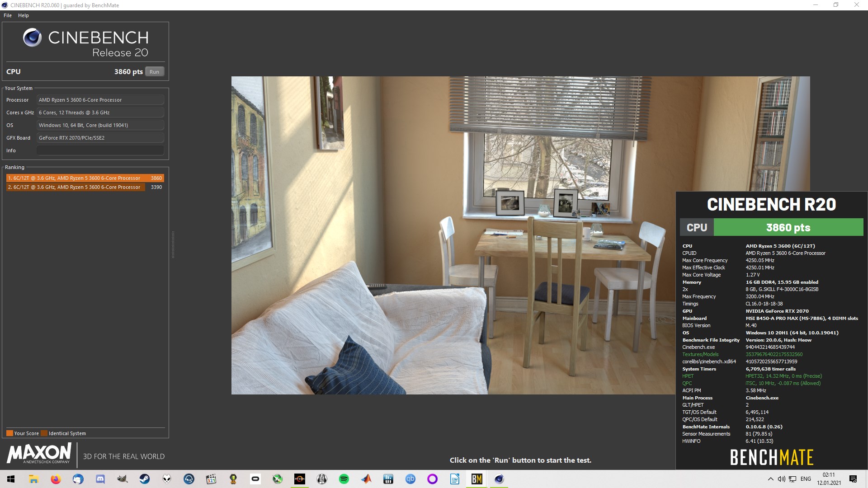Viewport: 868px width, 488px height.
Task: Click the panel splitter handle beside Ranking
Action: click(173, 244)
